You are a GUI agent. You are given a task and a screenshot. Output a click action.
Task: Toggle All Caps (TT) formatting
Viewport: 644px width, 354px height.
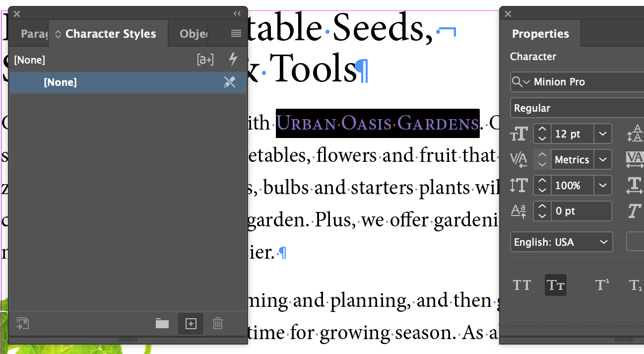point(521,285)
